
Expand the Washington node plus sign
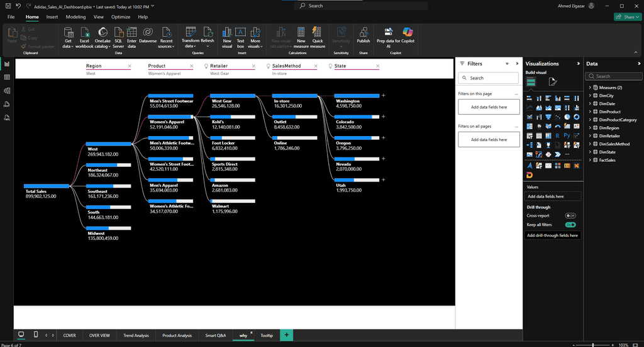[x=383, y=95]
